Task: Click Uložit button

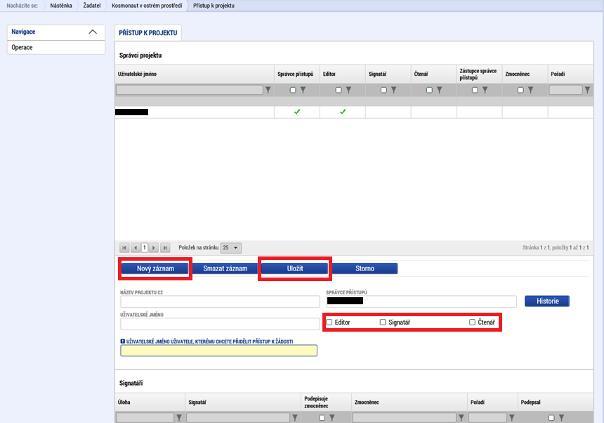Action: point(295,269)
